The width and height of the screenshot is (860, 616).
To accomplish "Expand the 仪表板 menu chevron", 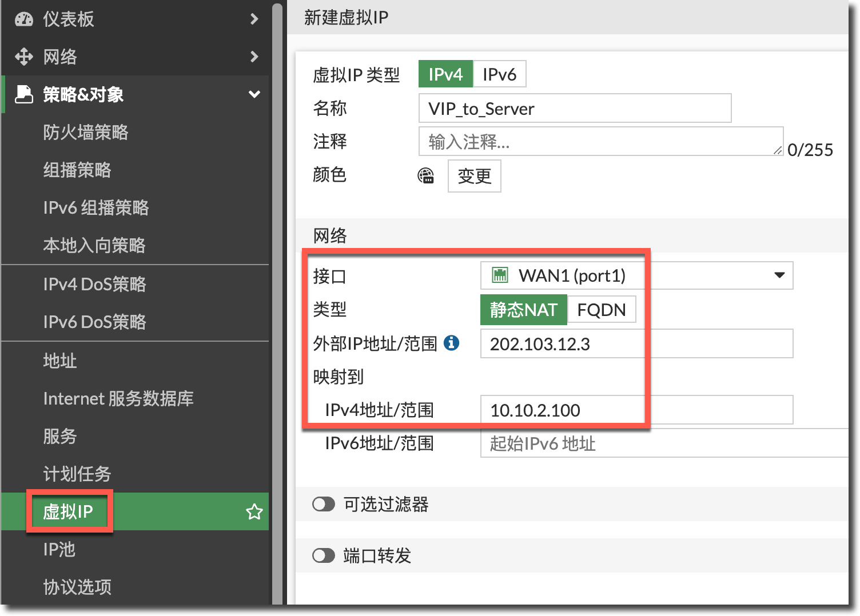I will click(x=254, y=19).
